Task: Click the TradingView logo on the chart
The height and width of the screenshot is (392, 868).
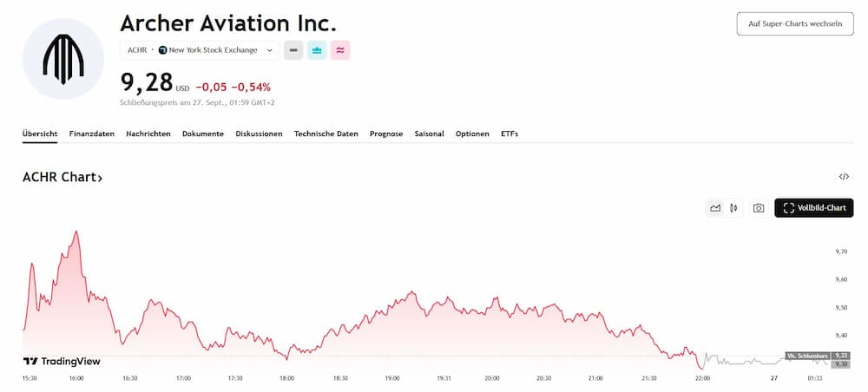Action: coord(62,361)
